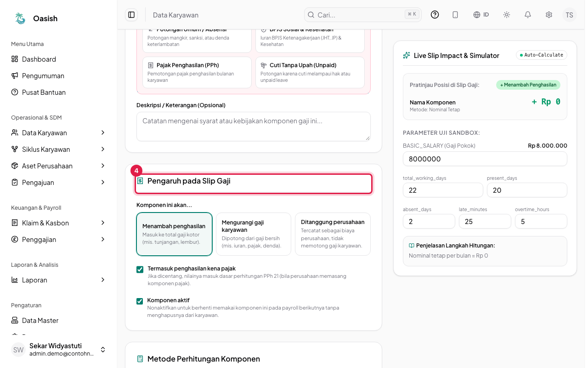Click the mobile device preview icon
This screenshot has height=368, width=588.
pos(455,15)
